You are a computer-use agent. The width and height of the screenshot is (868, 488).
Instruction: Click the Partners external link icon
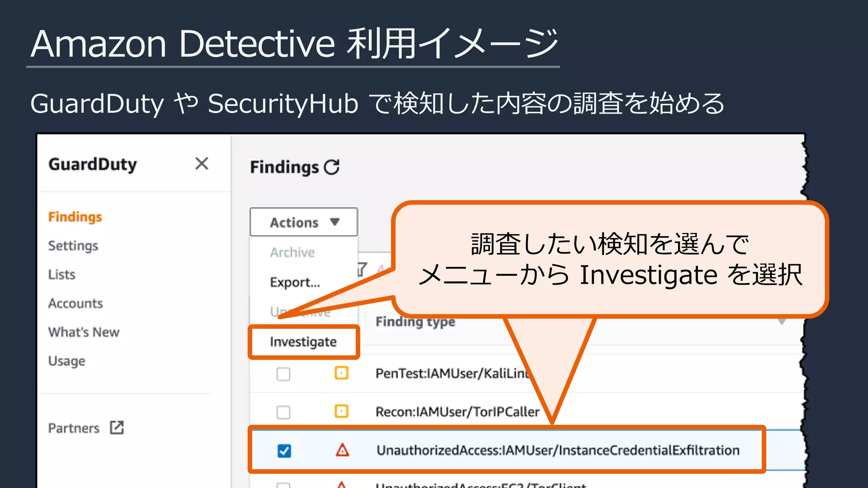tap(117, 428)
